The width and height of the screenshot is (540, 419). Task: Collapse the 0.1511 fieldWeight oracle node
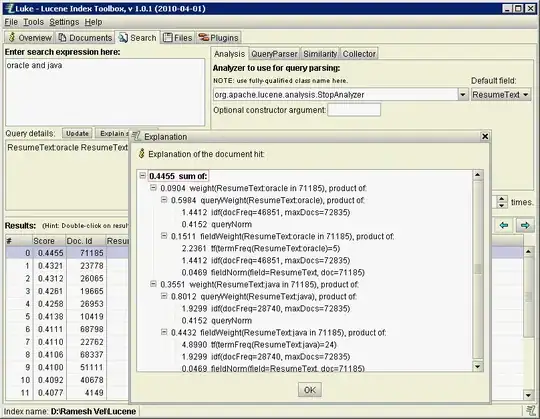pos(164,236)
